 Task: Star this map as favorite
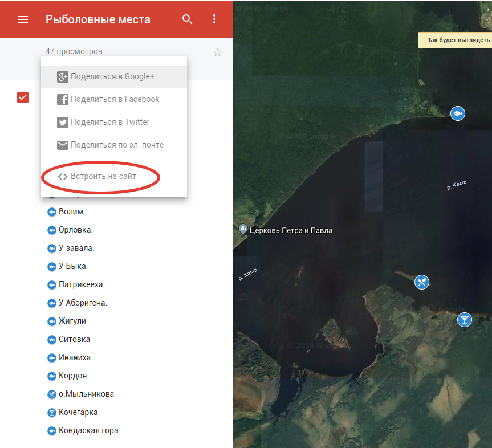[217, 52]
